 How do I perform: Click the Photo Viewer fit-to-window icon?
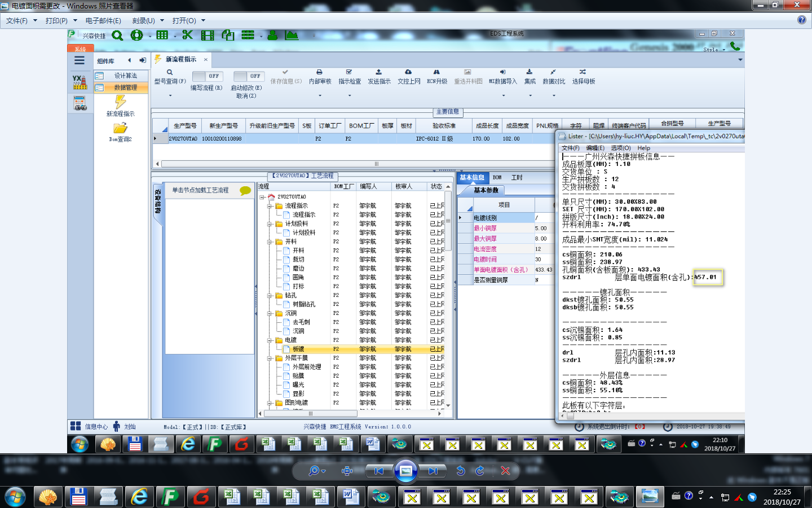pyautogui.click(x=347, y=471)
